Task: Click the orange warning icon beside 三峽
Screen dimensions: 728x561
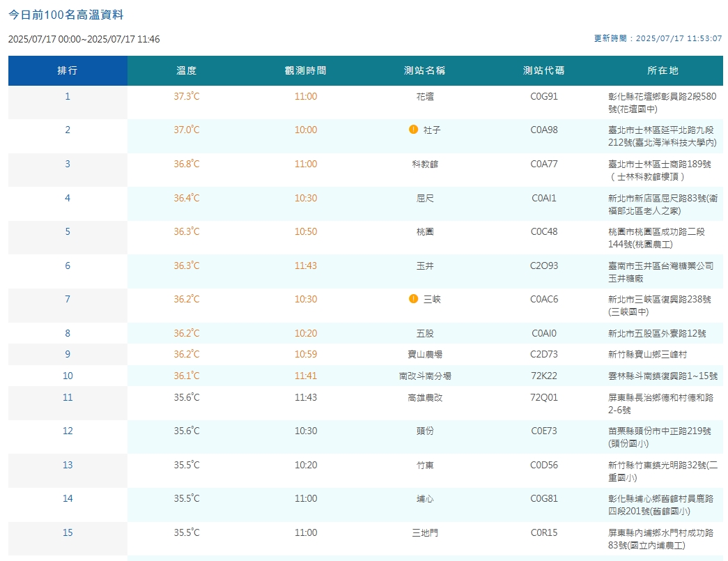Action: click(413, 298)
